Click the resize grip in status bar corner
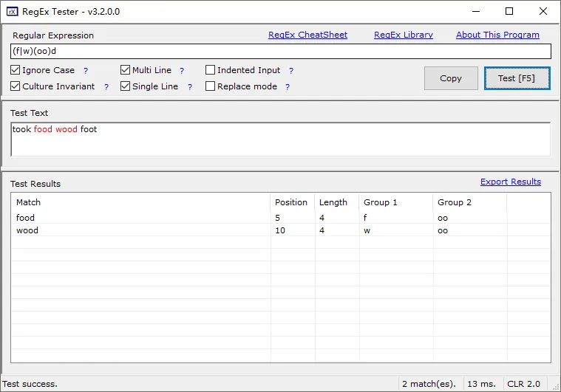 [x=556, y=387]
